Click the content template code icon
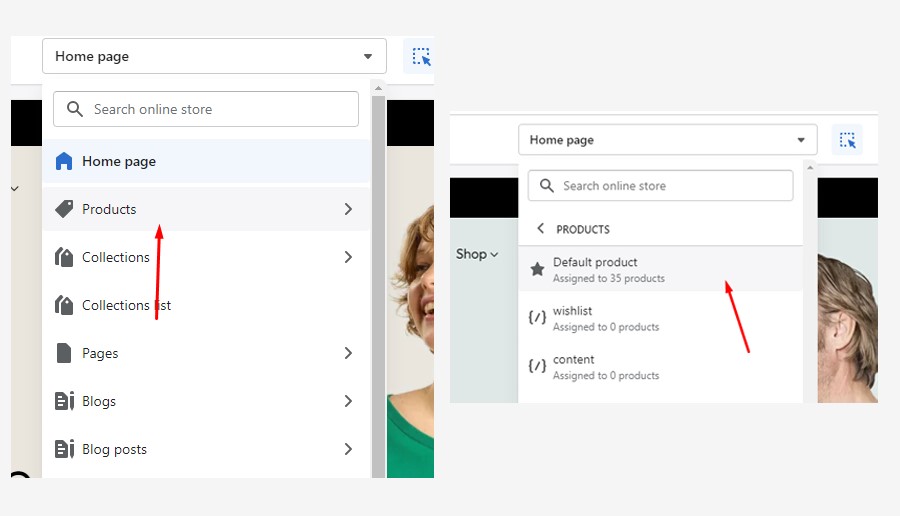Viewport: 900px width, 516px height. coord(537,366)
